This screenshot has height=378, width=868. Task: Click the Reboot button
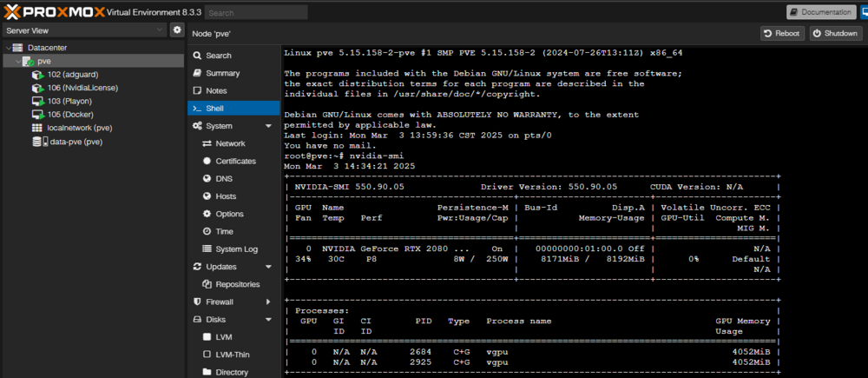tap(782, 33)
